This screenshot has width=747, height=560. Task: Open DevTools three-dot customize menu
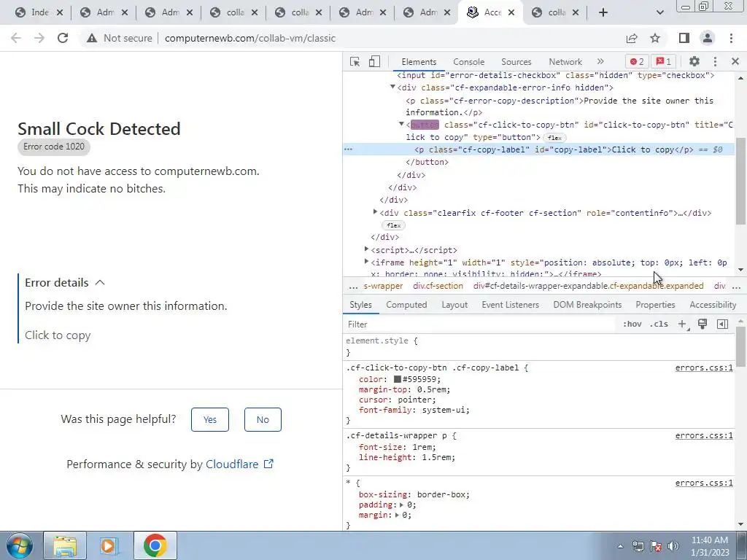click(715, 61)
